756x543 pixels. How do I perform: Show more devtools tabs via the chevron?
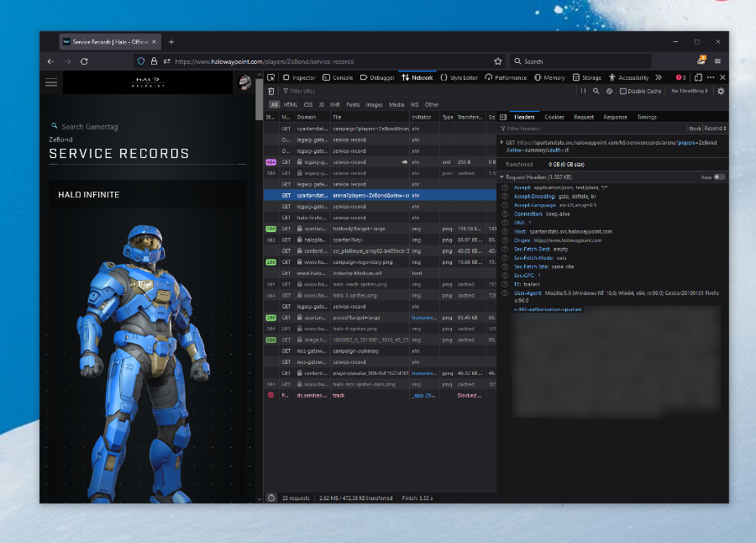[659, 77]
